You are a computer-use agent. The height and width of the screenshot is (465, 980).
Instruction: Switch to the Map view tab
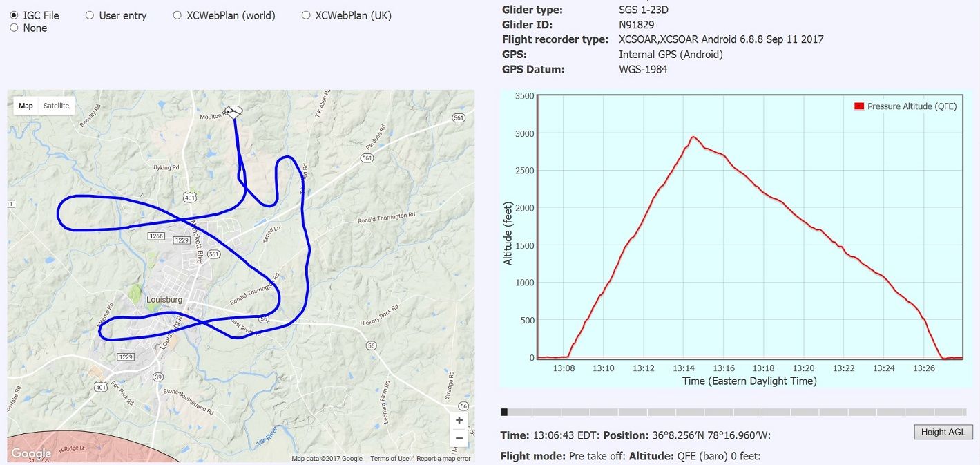click(x=26, y=106)
